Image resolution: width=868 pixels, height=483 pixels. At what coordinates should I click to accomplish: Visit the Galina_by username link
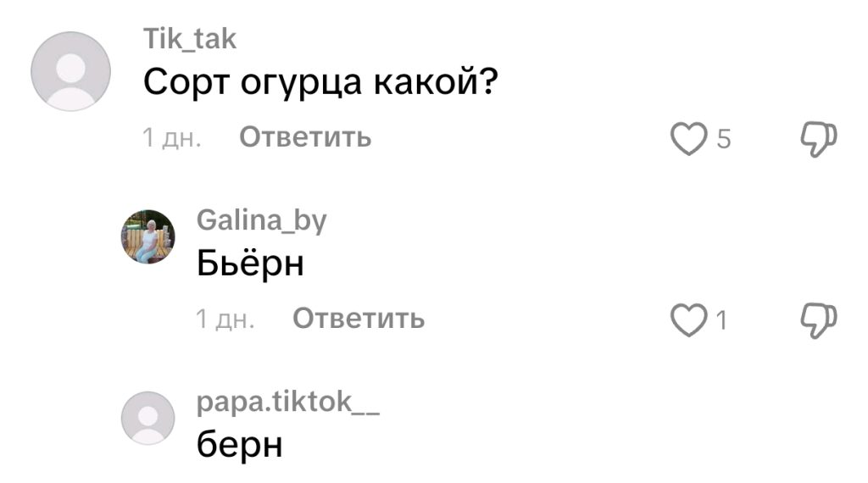[261, 220]
